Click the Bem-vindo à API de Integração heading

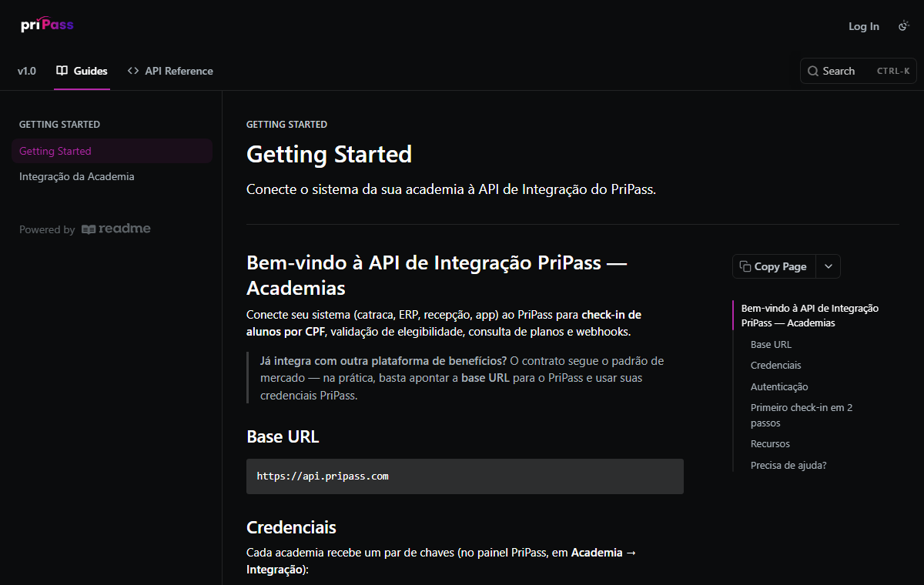pos(437,275)
